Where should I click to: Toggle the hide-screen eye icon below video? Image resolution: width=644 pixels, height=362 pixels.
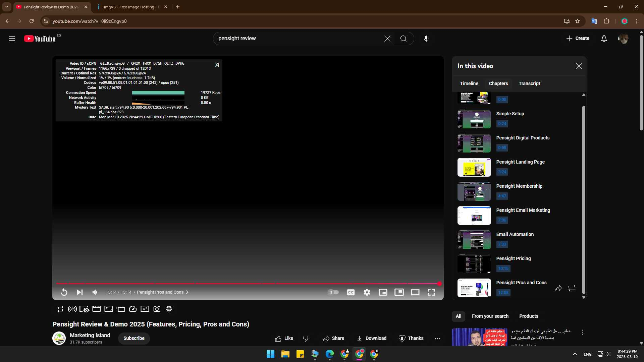[84, 309]
